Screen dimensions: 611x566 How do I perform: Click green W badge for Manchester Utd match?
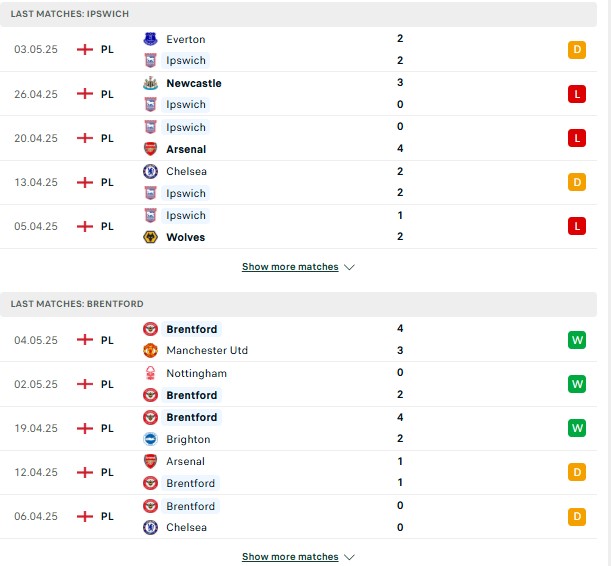(577, 340)
